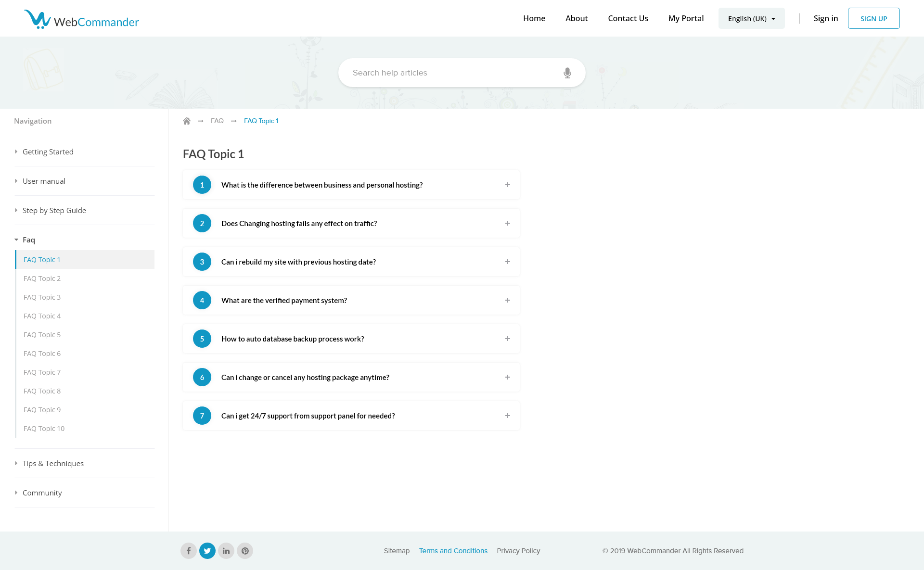Click the microphone voice search icon
924x570 pixels.
point(567,73)
